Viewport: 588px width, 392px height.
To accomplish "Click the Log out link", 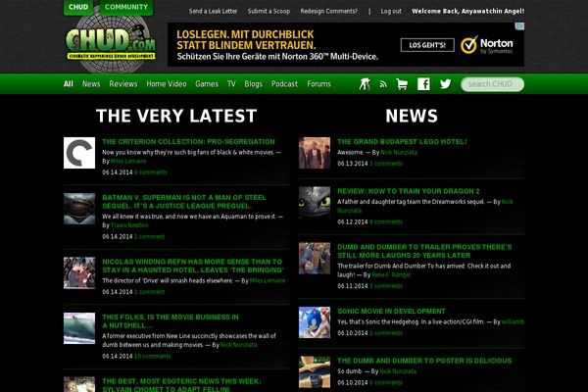I will [x=391, y=11].
